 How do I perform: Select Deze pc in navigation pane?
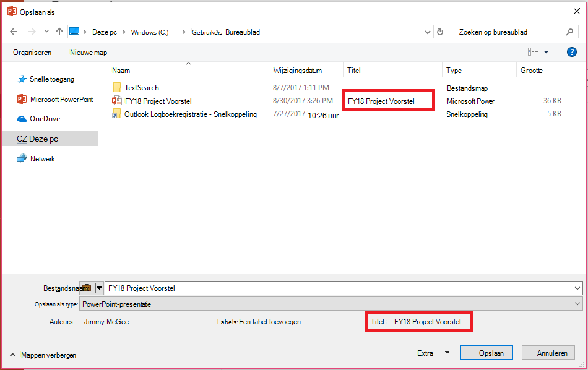[50, 139]
